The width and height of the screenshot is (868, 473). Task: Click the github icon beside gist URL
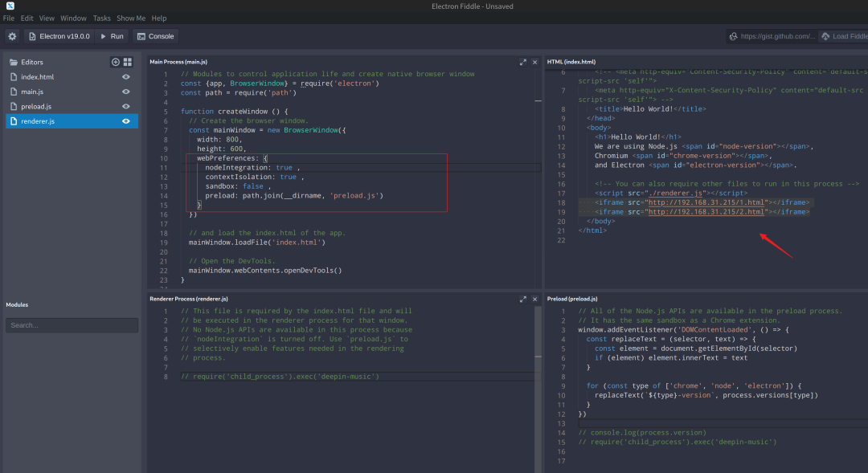coord(734,36)
